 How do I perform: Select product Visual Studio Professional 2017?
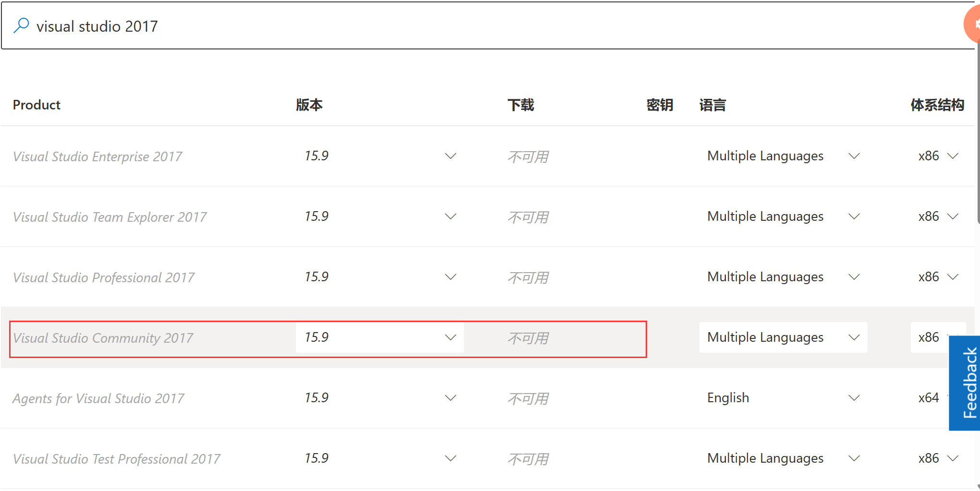click(104, 277)
